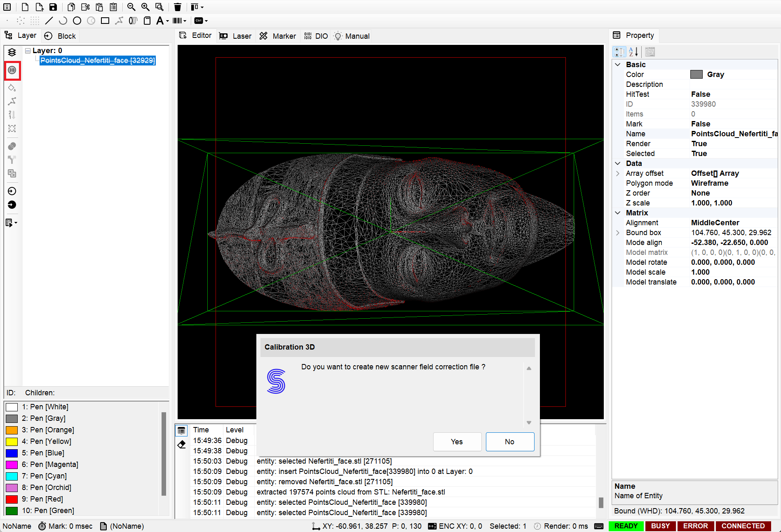Select the point grid (raster) tool
The height and width of the screenshot is (532, 781).
[35, 21]
